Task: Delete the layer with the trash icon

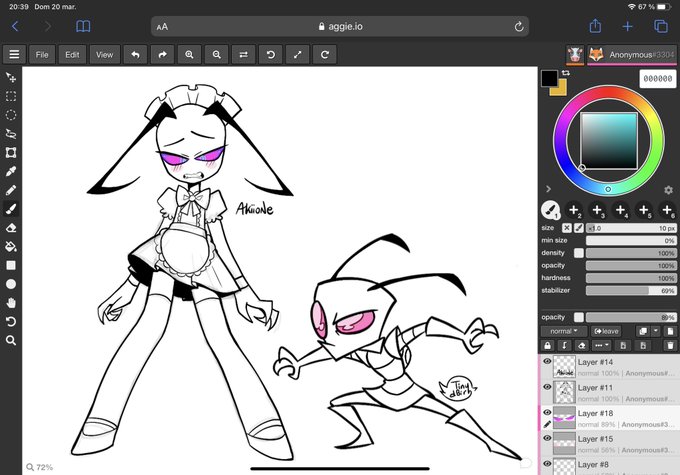Action: tap(670, 346)
